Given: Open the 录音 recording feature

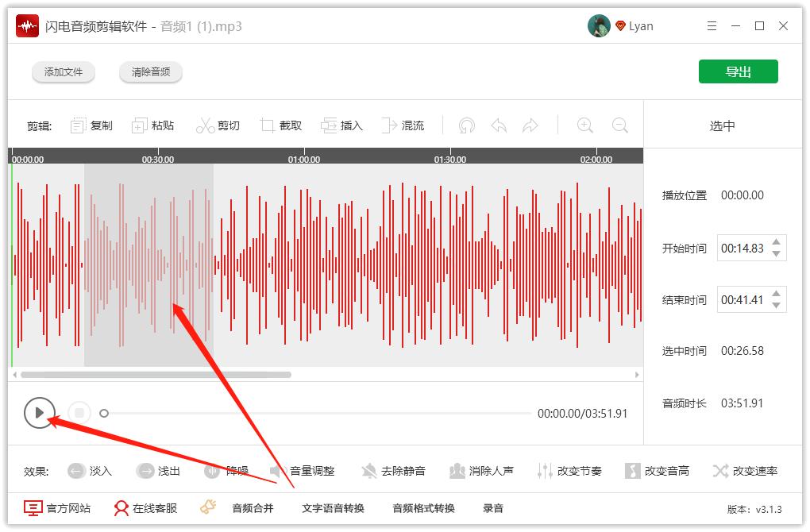Looking at the screenshot, I should pyautogui.click(x=494, y=507).
